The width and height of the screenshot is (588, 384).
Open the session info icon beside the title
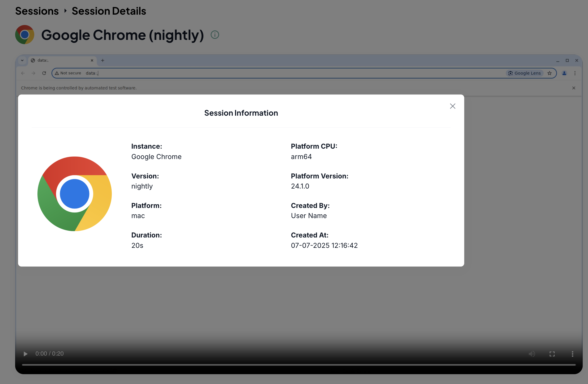point(215,35)
